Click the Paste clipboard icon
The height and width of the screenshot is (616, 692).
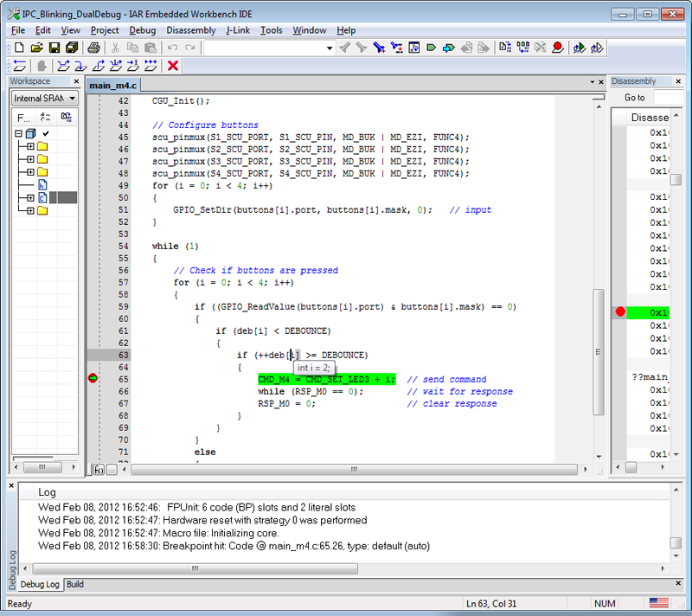[151, 48]
